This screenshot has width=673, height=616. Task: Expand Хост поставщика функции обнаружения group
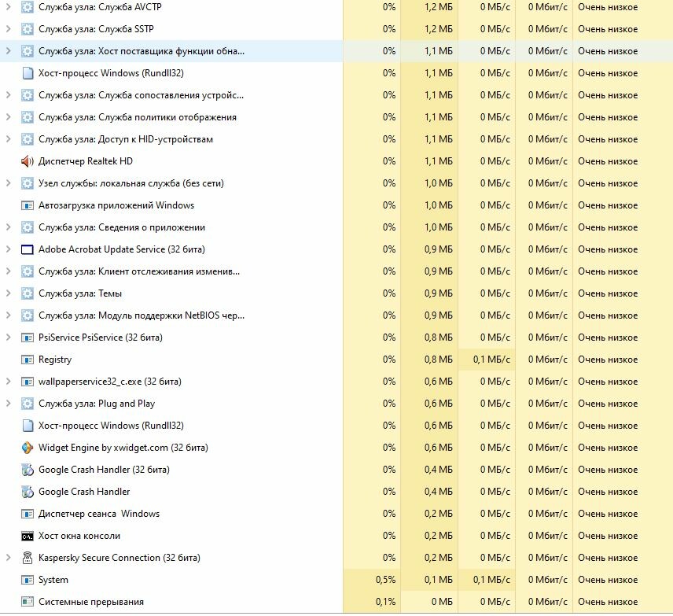tap(8, 50)
